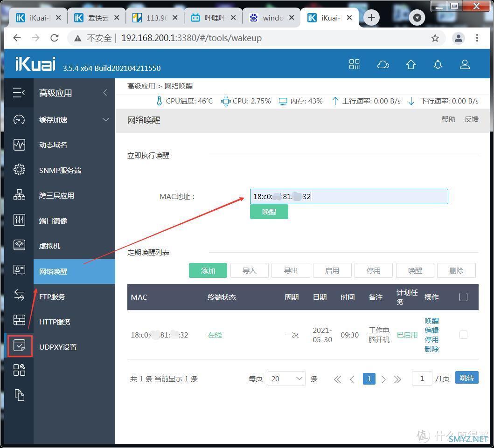Screen dimensions: 494x448
Task: Open the 帮助 help link
Action: (448, 119)
